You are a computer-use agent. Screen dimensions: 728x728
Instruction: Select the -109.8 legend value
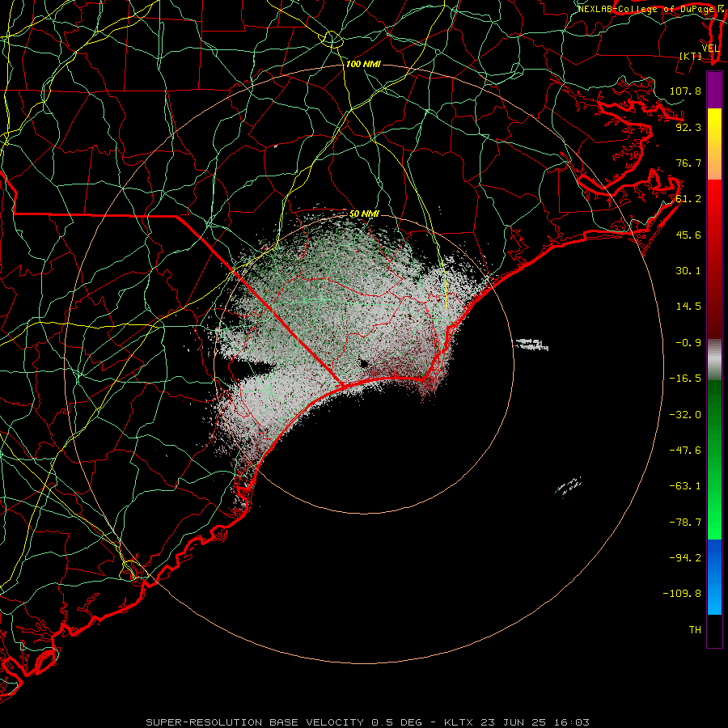(683, 594)
